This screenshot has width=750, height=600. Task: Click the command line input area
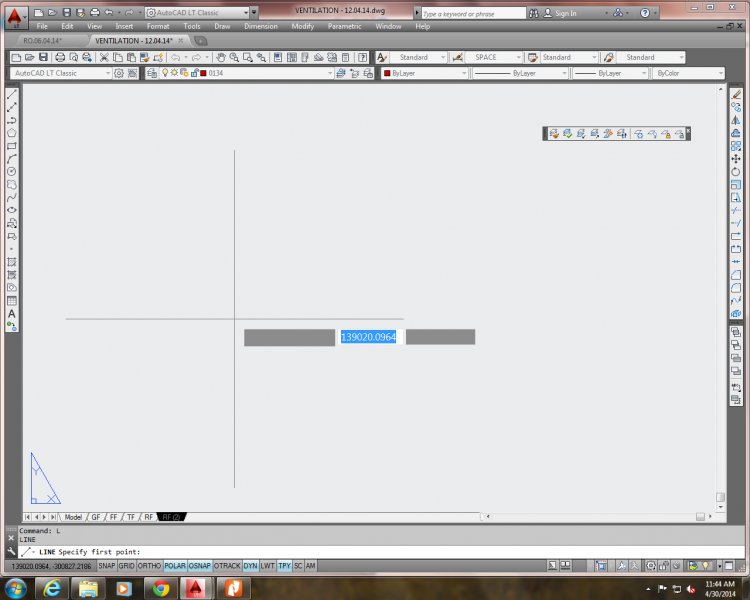tap(381, 552)
